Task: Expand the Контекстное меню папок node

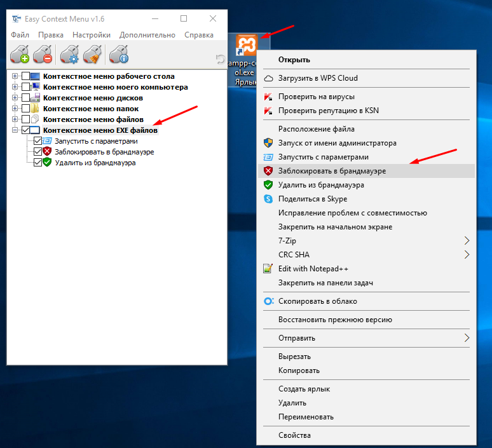Action: (15, 108)
